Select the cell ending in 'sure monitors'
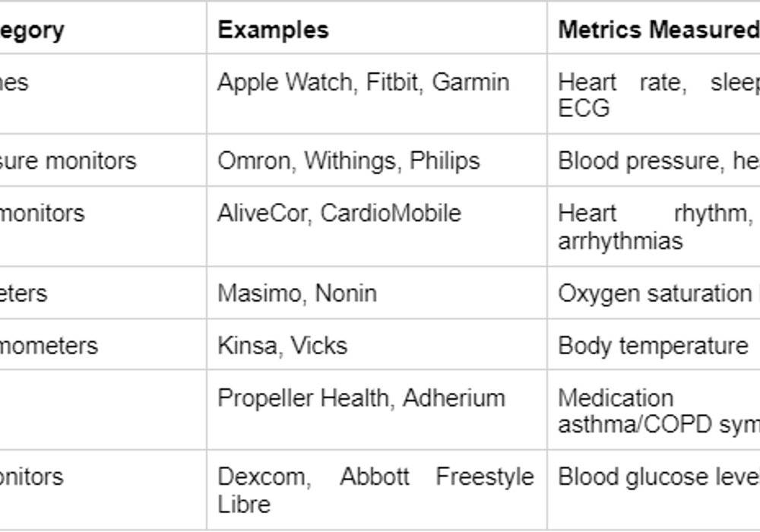Viewport: 760px width, 532px height. point(103,160)
